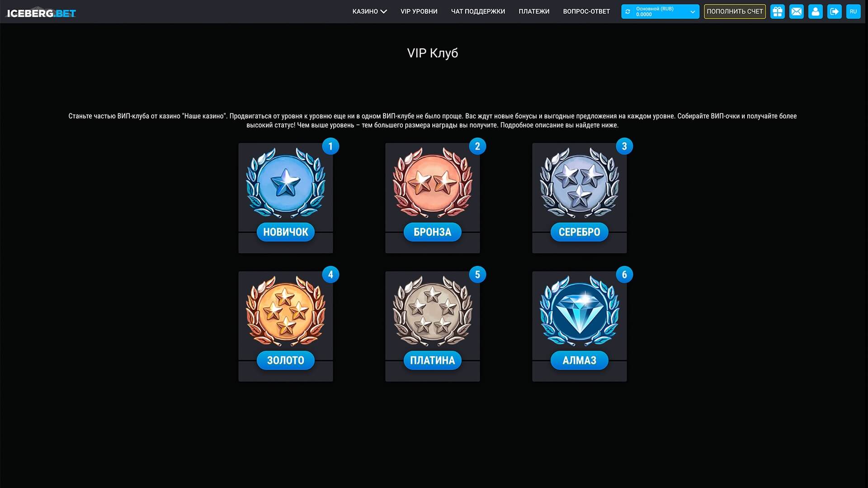868x488 pixels.
Task: Click the Серебро level button
Action: [580, 232]
